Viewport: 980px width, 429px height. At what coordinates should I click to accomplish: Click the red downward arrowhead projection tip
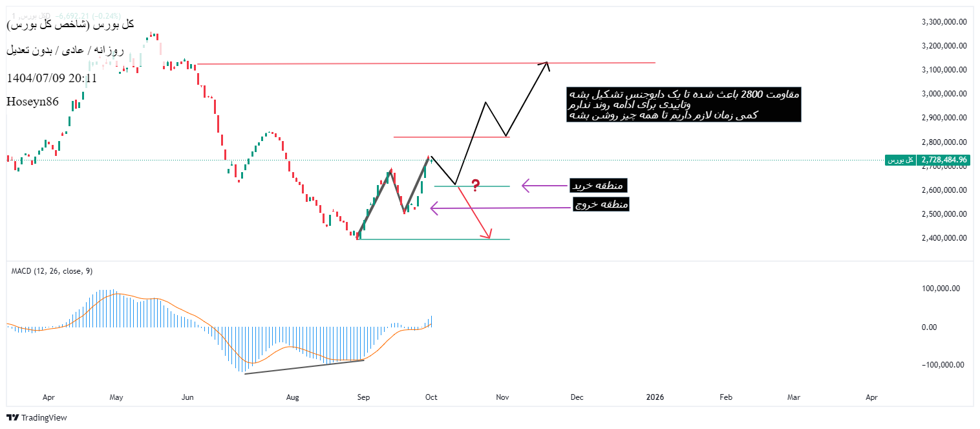tap(489, 236)
